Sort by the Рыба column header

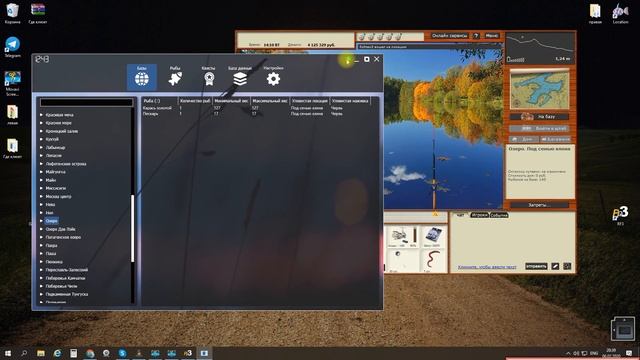tap(160, 101)
